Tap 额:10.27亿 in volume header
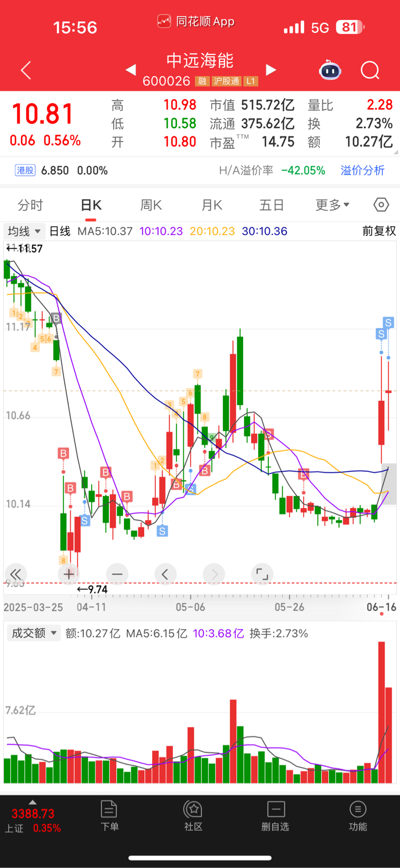 click(x=93, y=633)
